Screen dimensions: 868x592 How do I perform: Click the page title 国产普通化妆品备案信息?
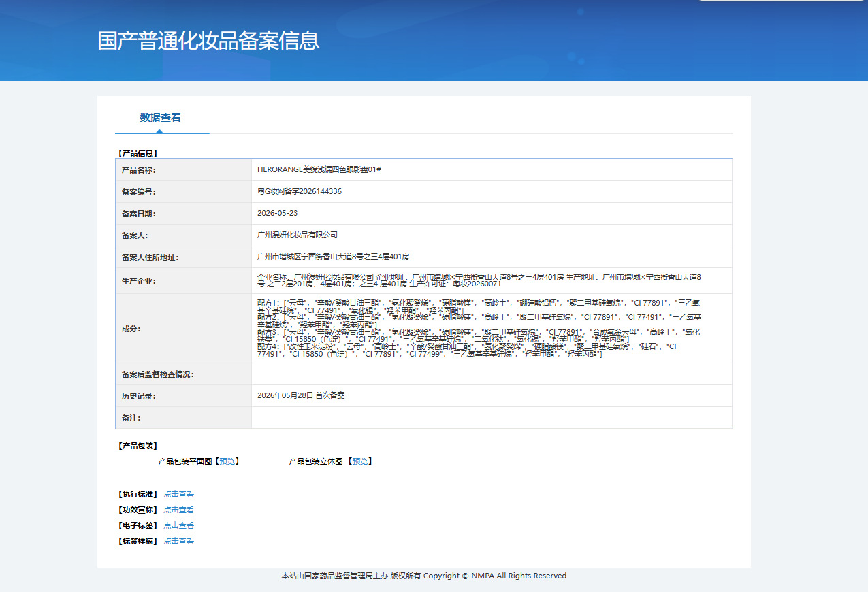pos(208,41)
